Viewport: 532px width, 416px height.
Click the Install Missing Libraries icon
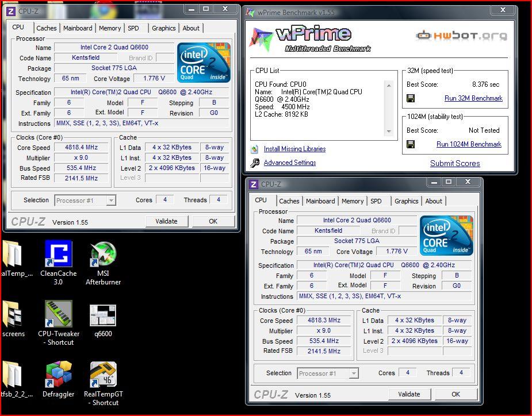tap(254, 149)
